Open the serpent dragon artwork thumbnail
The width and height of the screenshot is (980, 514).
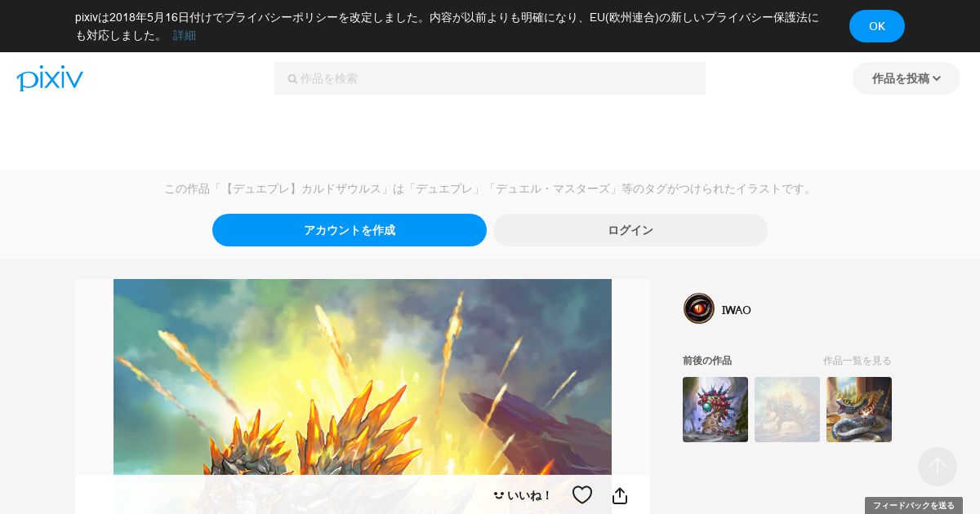pyautogui.click(x=859, y=410)
